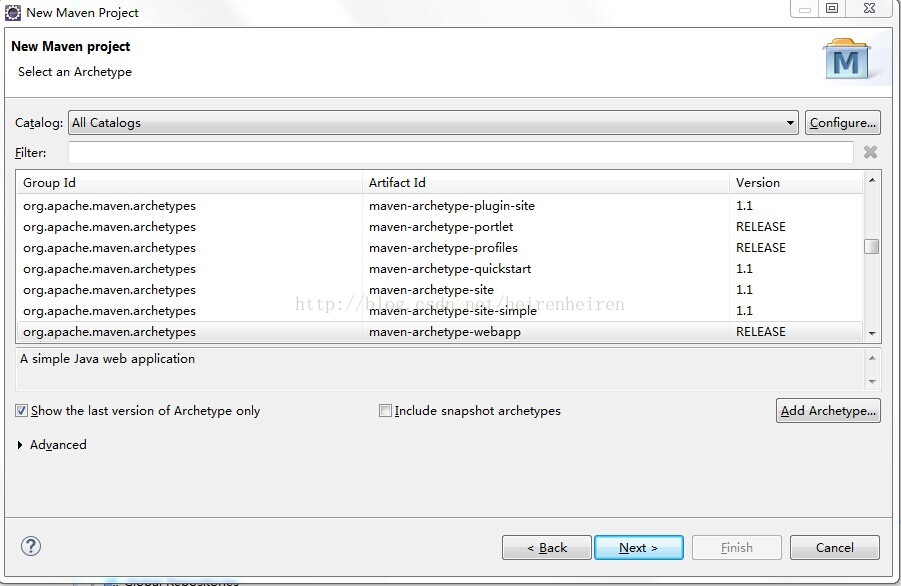The image size is (901, 586).
Task: Minimize the New Maven Project window
Action: [x=804, y=8]
